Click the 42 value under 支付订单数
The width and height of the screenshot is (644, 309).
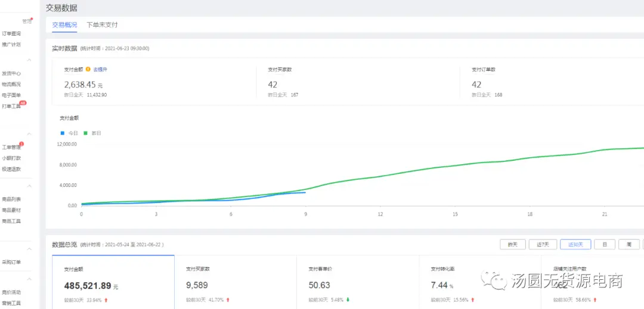[x=476, y=85]
